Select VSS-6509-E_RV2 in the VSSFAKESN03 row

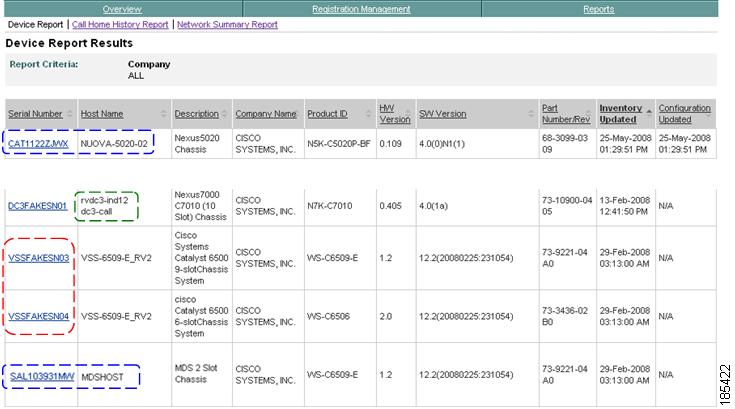116,258
